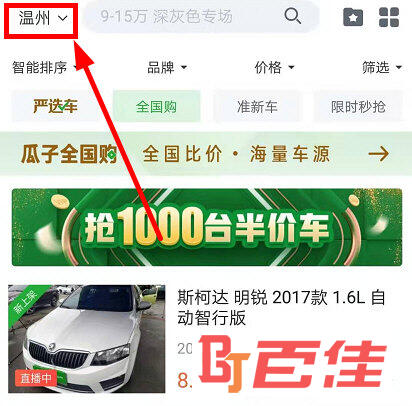This screenshot has height=406, width=412.
Task: Open the 智能排序 sort dropdown
Action: point(45,67)
